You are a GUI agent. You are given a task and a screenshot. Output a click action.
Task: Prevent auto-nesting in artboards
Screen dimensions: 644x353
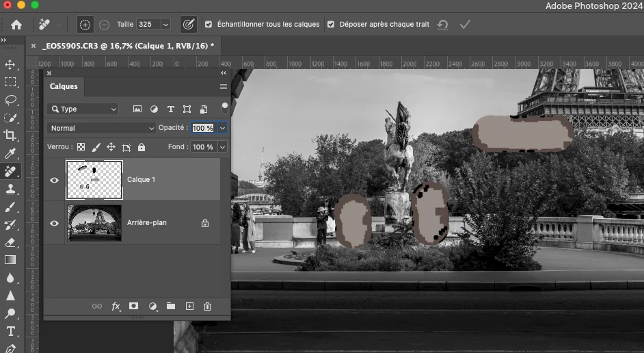pyautogui.click(x=126, y=147)
